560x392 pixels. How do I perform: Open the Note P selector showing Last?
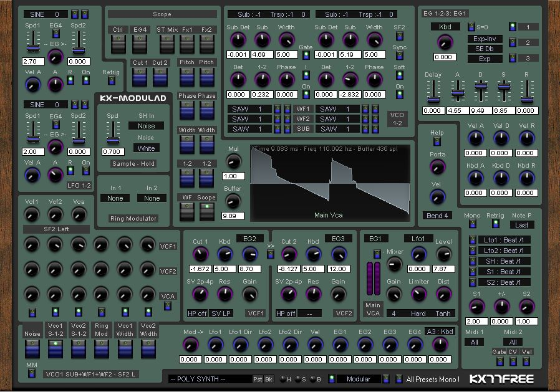(x=522, y=225)
